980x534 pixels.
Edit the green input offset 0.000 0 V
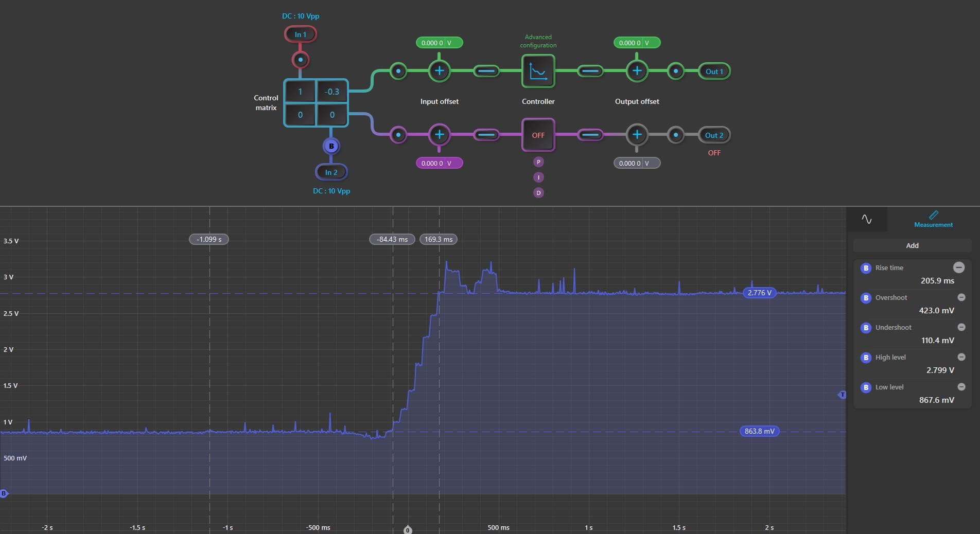coord(440,43)
